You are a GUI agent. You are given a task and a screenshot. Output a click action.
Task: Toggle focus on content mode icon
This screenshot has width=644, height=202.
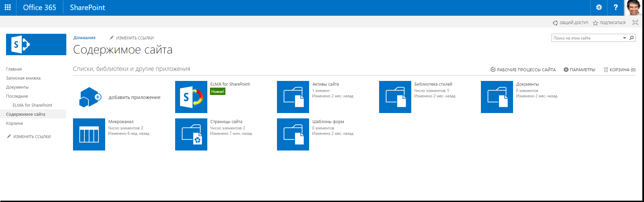[635, 22]
